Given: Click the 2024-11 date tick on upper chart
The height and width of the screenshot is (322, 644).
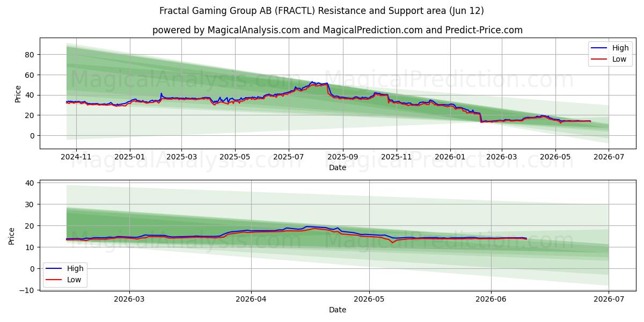Looking at the screenshot, I should 76,157.
